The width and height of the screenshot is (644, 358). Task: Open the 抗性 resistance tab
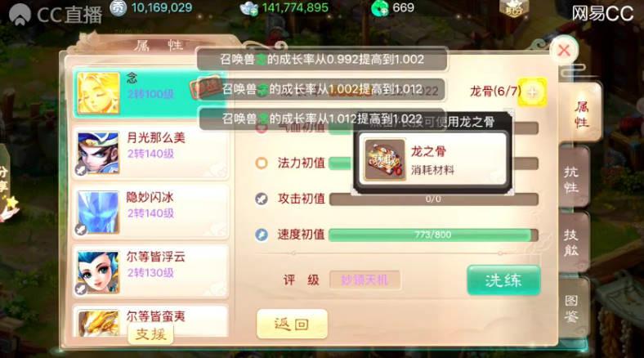(572, 180)
